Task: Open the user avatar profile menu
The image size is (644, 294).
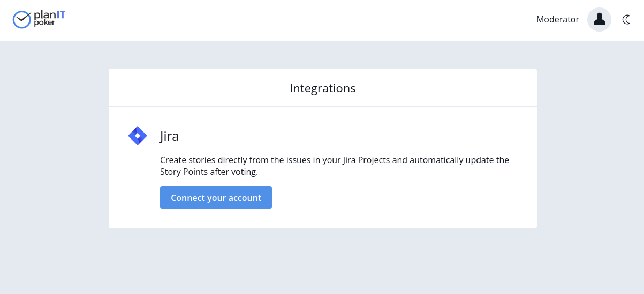Action: click(599, 20)
